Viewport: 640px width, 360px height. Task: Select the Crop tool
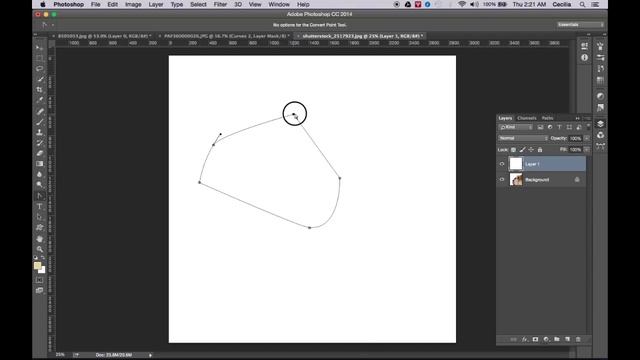[x=40, y=90]
